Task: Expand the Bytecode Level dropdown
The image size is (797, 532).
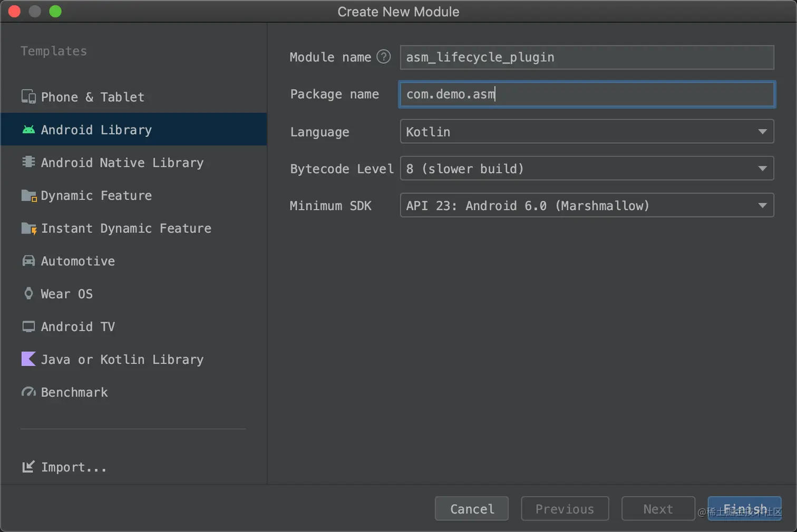Action: point(587,169)
